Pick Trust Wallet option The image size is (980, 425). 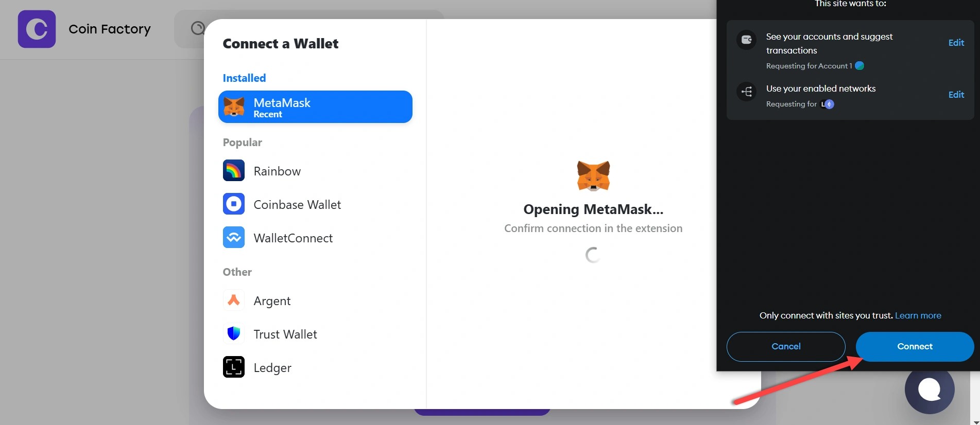315,334
